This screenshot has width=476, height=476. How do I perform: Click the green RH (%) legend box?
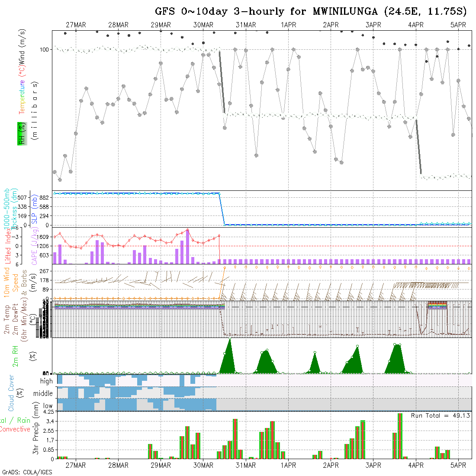(x=21, y=133)
